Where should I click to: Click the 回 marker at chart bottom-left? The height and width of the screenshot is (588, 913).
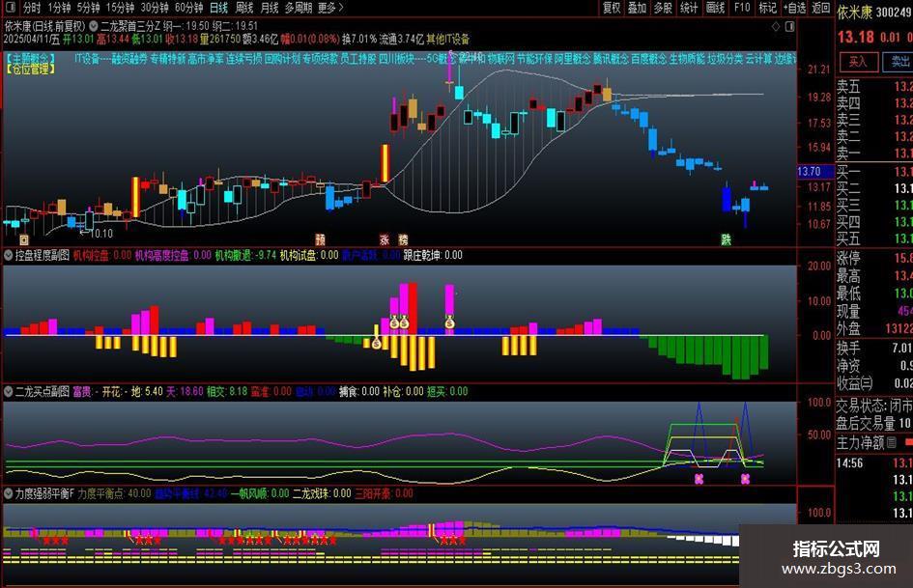point(24,239)
